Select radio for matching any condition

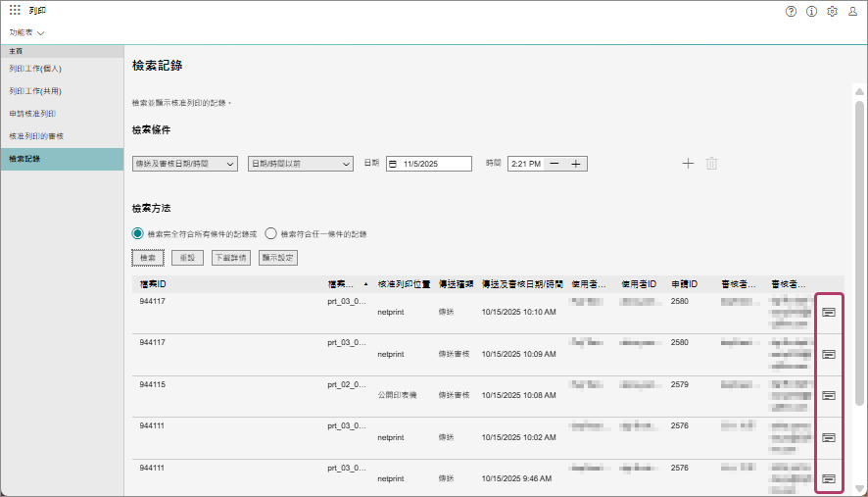[x=271, y=234]
